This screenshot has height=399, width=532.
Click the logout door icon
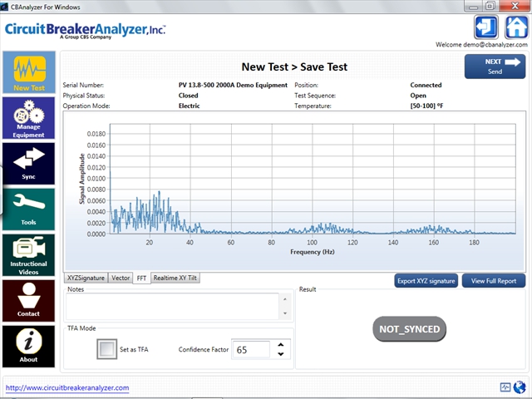point(486,27)
